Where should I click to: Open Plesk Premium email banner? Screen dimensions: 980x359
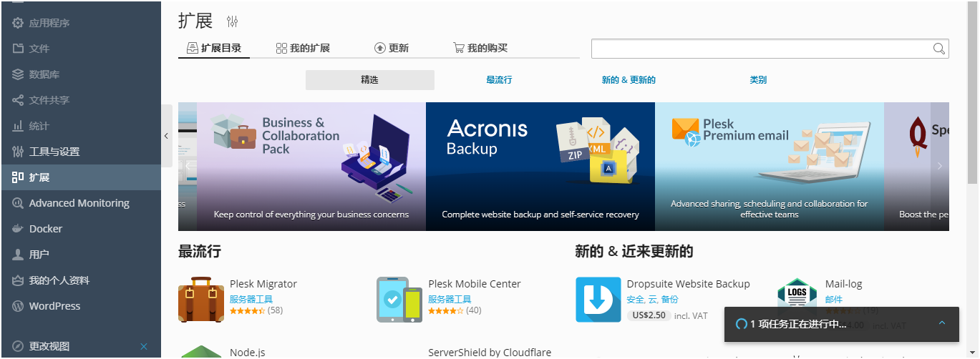[770, 167]
